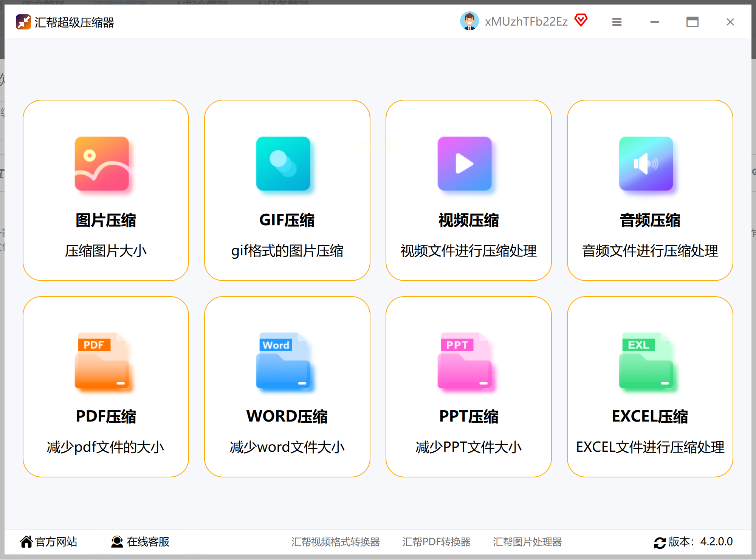Open the audio compression speaker icon

click(646, 164)
